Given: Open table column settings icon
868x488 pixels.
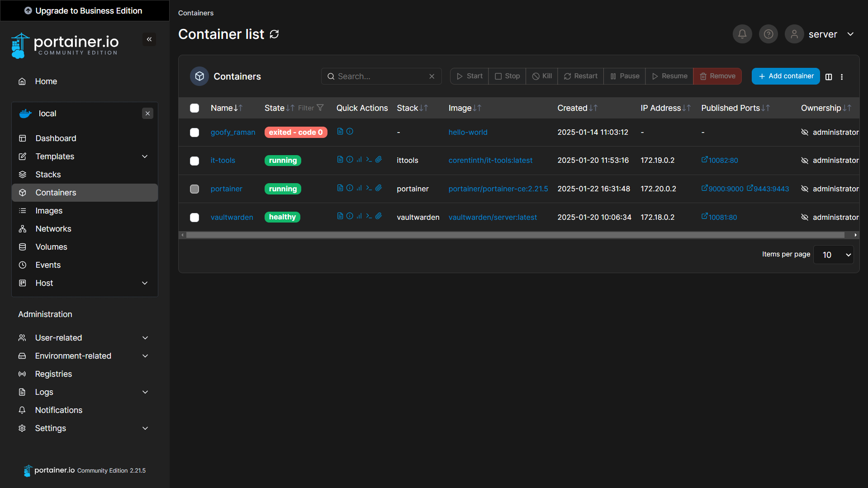Looking at the screenshot, I should coord(828,76).
